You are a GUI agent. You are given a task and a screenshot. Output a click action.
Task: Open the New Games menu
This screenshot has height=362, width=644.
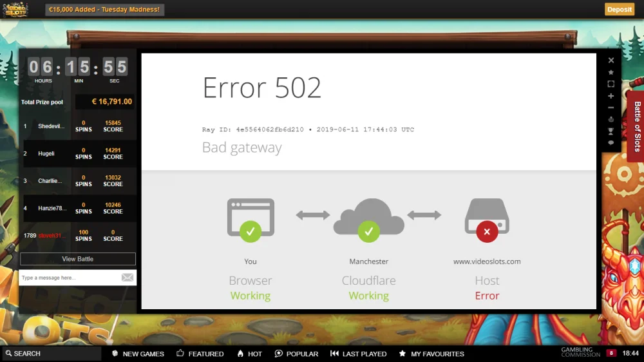[138, 354]
